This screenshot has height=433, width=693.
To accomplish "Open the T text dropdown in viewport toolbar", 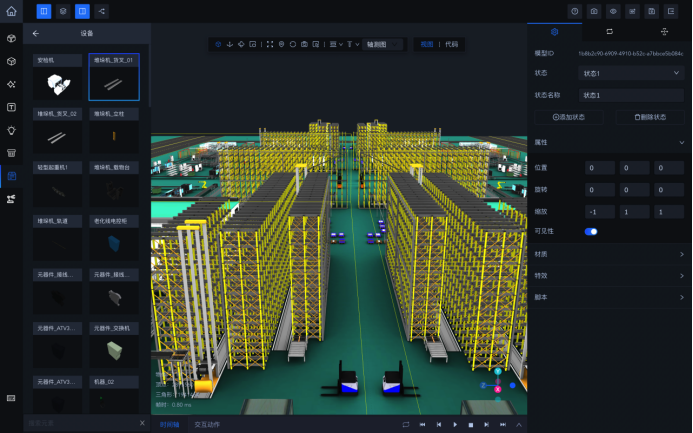I will [x=353, y=44].
